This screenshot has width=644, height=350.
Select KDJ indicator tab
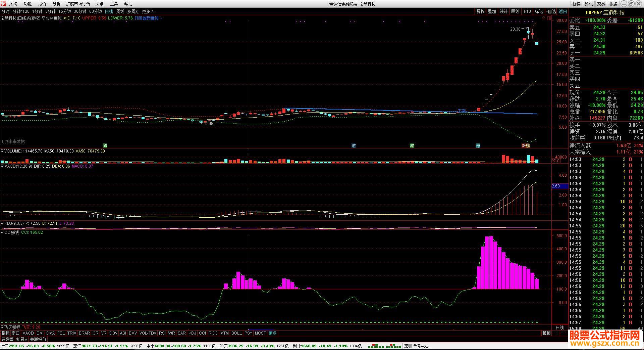pyautogui.click(x=193, y=333)
